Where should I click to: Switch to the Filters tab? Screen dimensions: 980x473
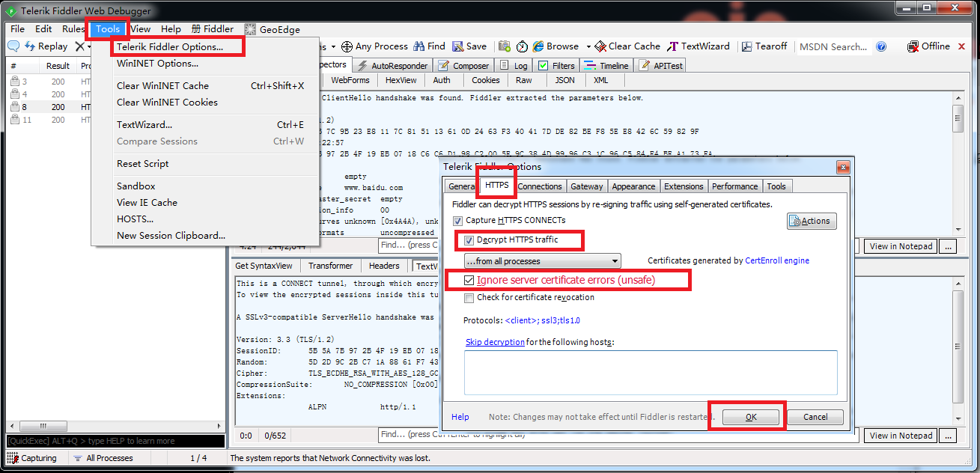[556, 66]
